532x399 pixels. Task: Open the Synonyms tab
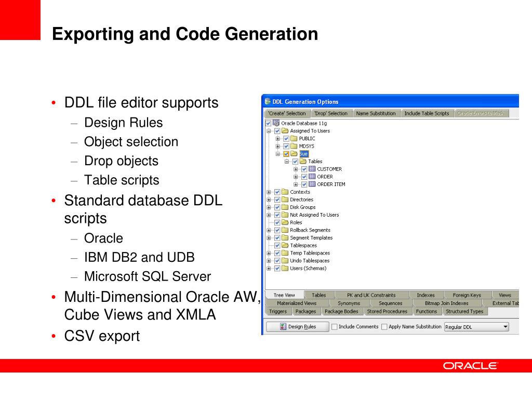349,303
